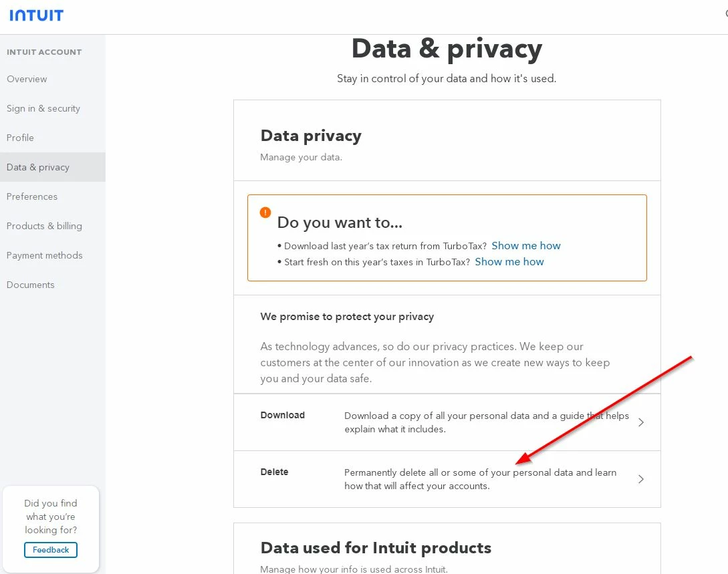The width and height of the screenshot is (728, 574).
Task: Navigate to Products & billing
Action: click(x=44, y=226)
